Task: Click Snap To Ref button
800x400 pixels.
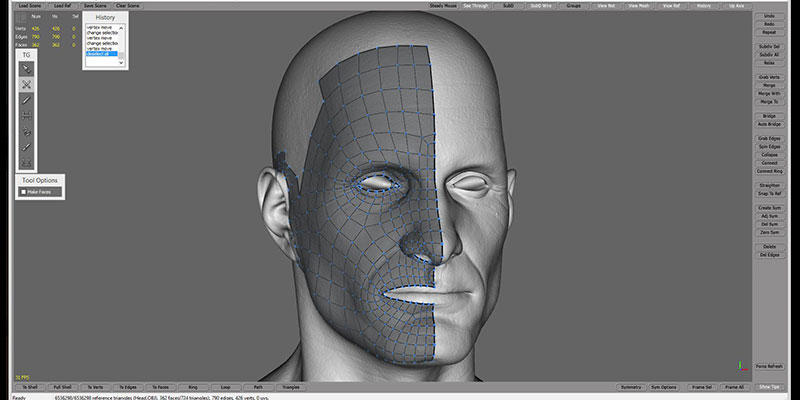Action: [769, 193]
